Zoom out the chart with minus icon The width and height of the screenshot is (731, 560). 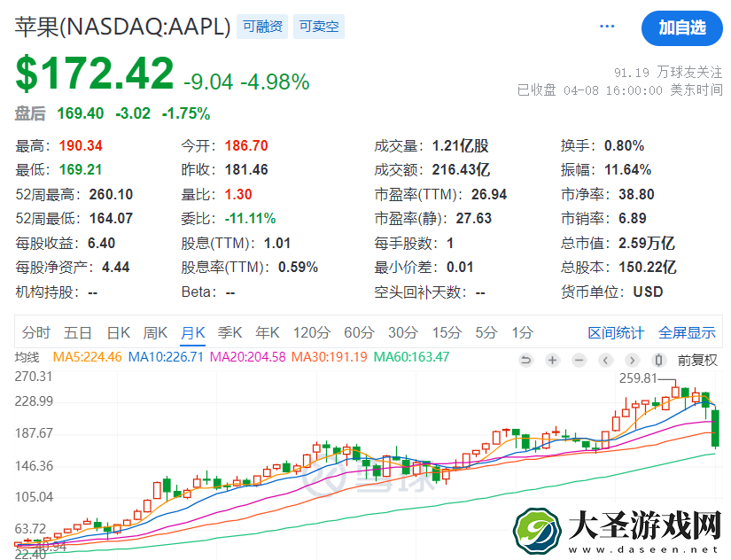click(x=579, y=360)
